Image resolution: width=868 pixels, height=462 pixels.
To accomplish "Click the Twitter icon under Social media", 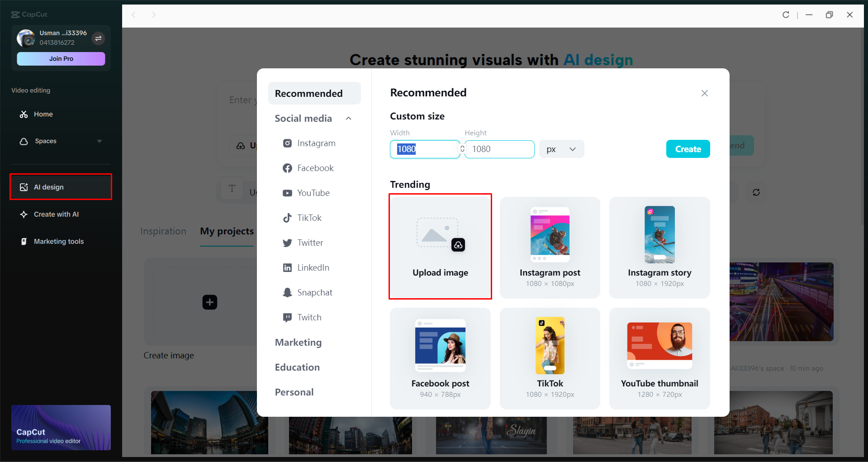I will 288,243.
